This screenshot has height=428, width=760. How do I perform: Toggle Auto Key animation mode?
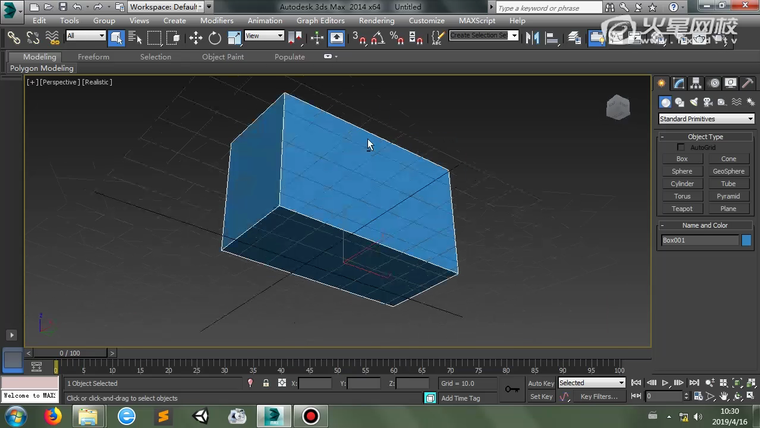point(541,383)
